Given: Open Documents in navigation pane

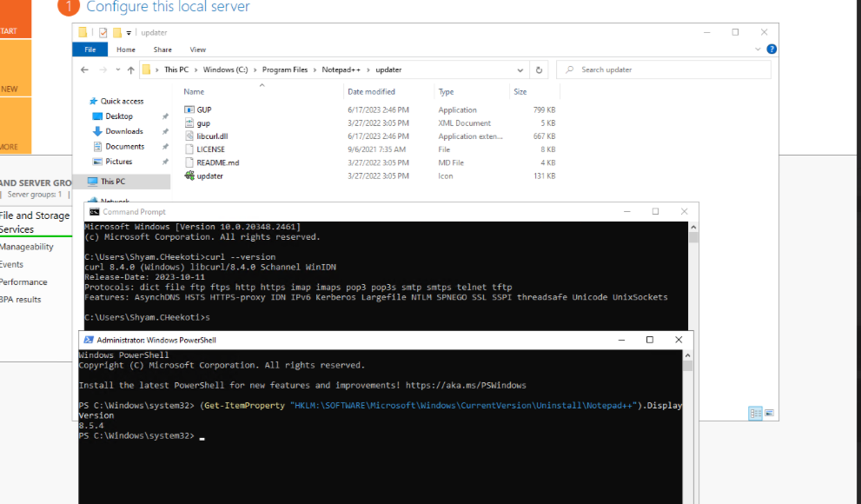Looking at the screenshot, I should tap(124, 147).
